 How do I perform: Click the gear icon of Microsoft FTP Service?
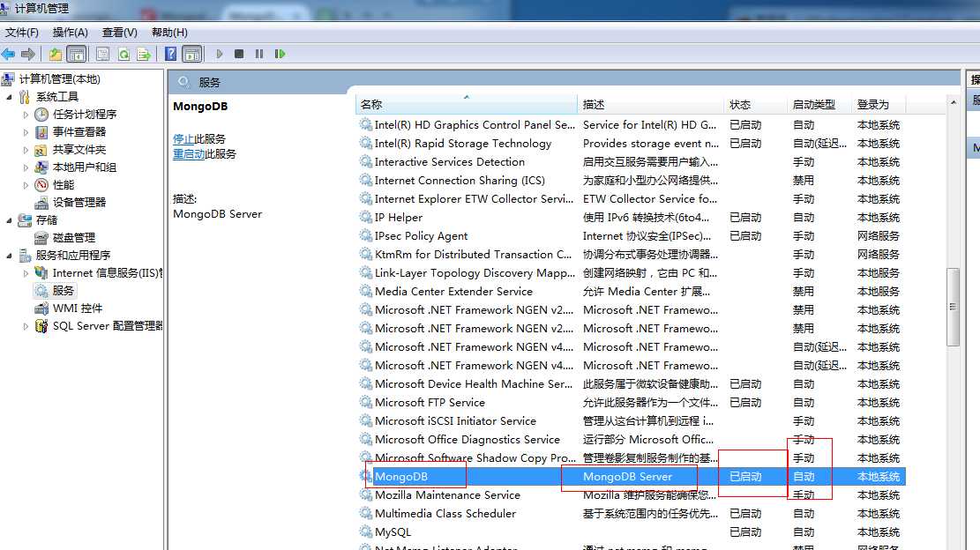click(x=365, y=402)
